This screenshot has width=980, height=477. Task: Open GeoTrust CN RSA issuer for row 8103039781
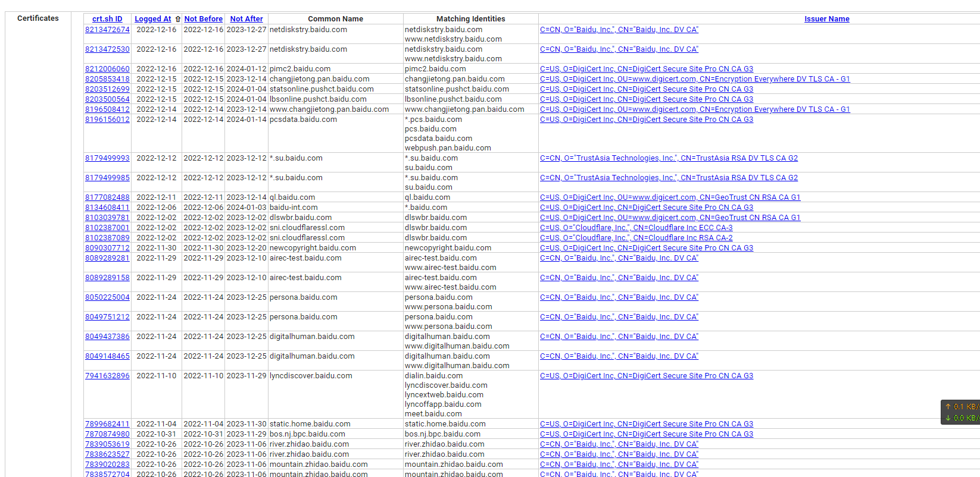click(x=670, y=218)
